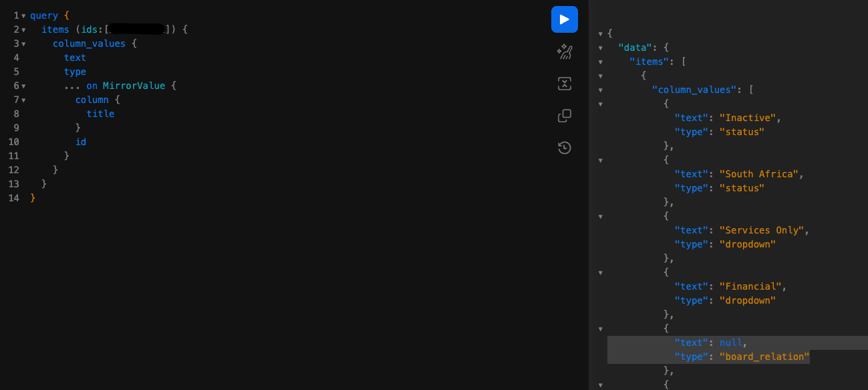Click the "board_relation" value in response
This screenshot has width=868, height=390.
[764, 357]
